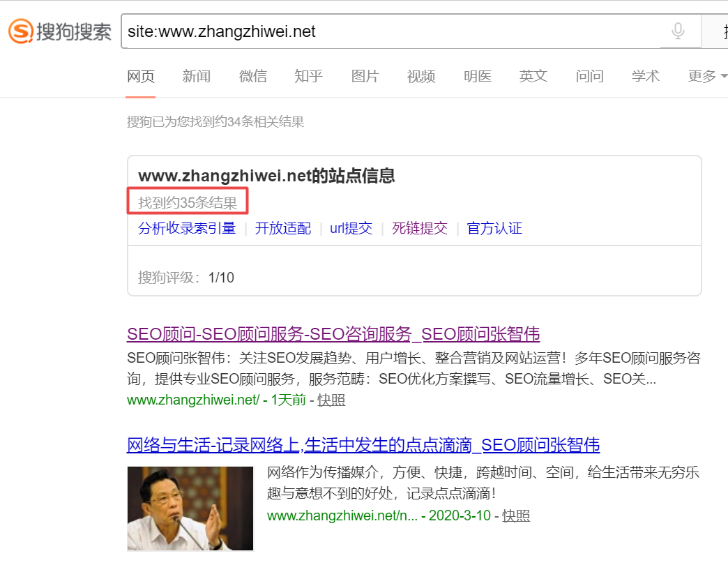Open the SEO顾问 first result title
The width and height of the screenshot is (728, 565).
(x=333, y=334)
